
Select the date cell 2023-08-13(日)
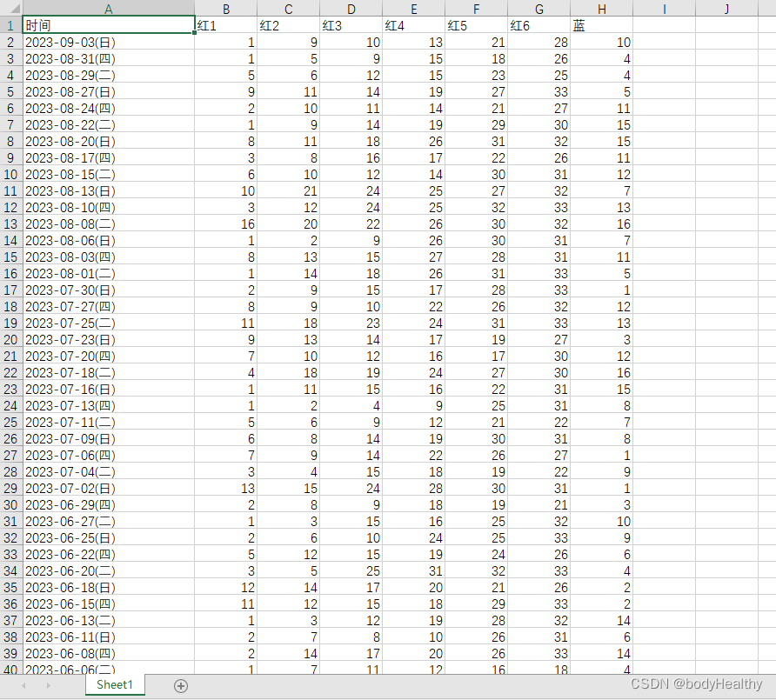coord(109,191)
